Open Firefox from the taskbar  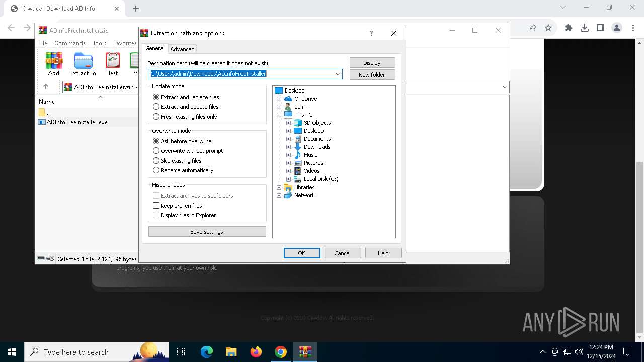[x=256, y=352]
